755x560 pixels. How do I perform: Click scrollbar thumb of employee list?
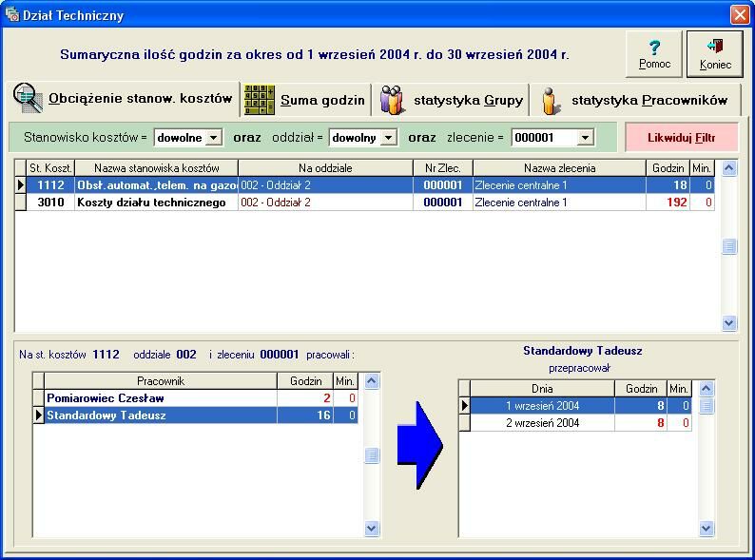click(x=372, y=455)
